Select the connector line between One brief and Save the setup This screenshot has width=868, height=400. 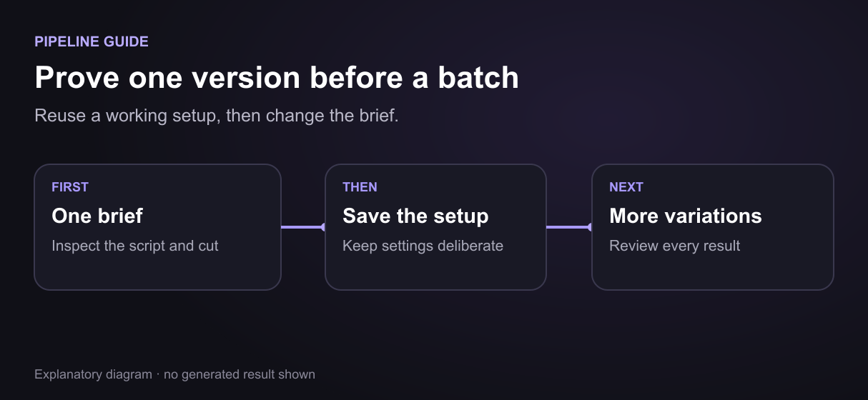[302, 227]
